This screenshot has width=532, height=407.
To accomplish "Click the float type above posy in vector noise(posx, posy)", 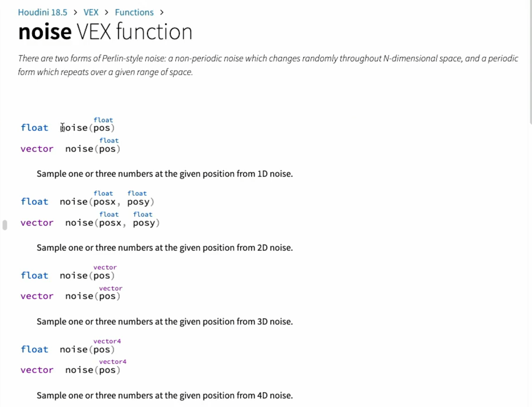I will tap(143, 214).
